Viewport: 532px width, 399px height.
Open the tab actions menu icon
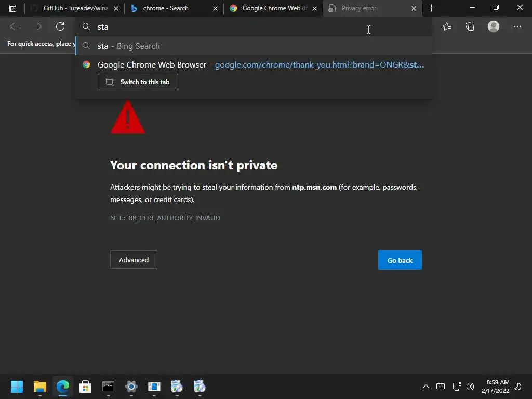[12, 8]
